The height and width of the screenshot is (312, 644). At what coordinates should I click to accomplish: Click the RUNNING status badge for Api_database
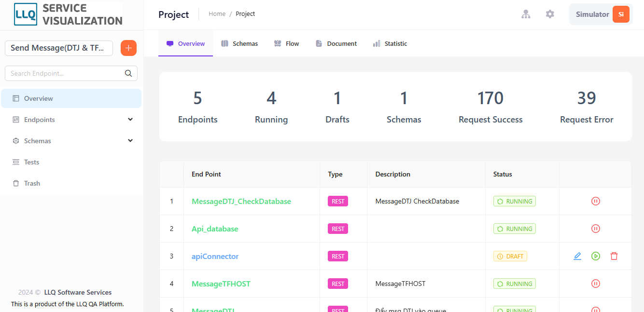pyautogui.click(x=515, y=229)
